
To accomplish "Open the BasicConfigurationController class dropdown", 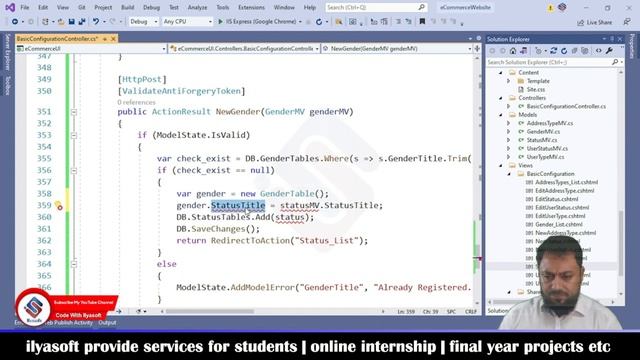I will 244,49.
